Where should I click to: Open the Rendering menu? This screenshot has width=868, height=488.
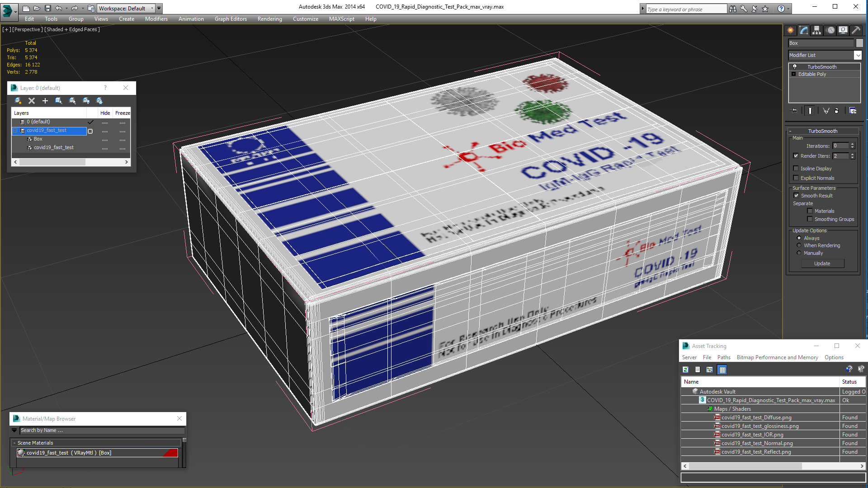270,19
